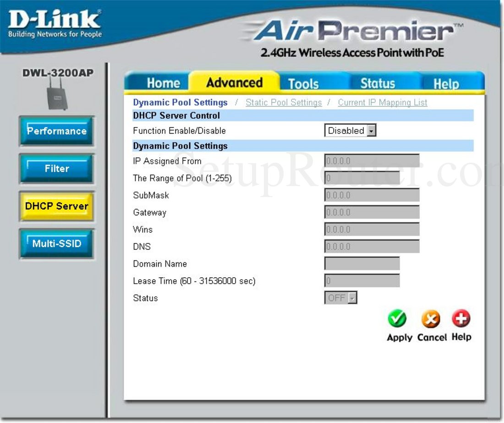
Task: Open the Status OFF dropdown
Action: [x=340, y=298]
